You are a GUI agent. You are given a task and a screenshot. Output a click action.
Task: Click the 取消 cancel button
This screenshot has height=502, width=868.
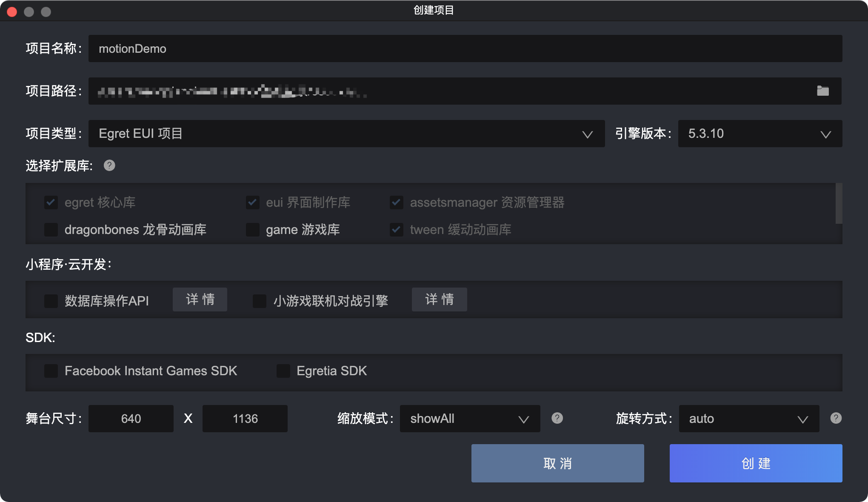(x=557, y=463)
